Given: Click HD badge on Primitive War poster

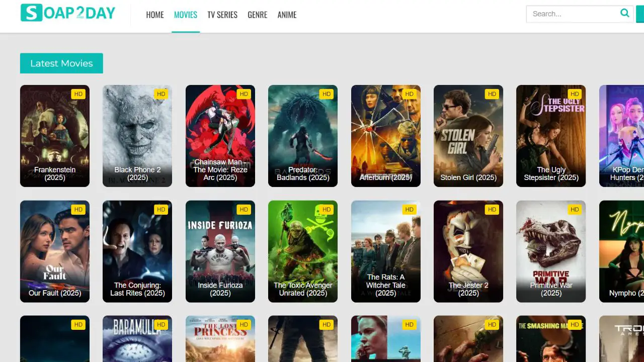Looking at the screenshot, I should 575,210.
